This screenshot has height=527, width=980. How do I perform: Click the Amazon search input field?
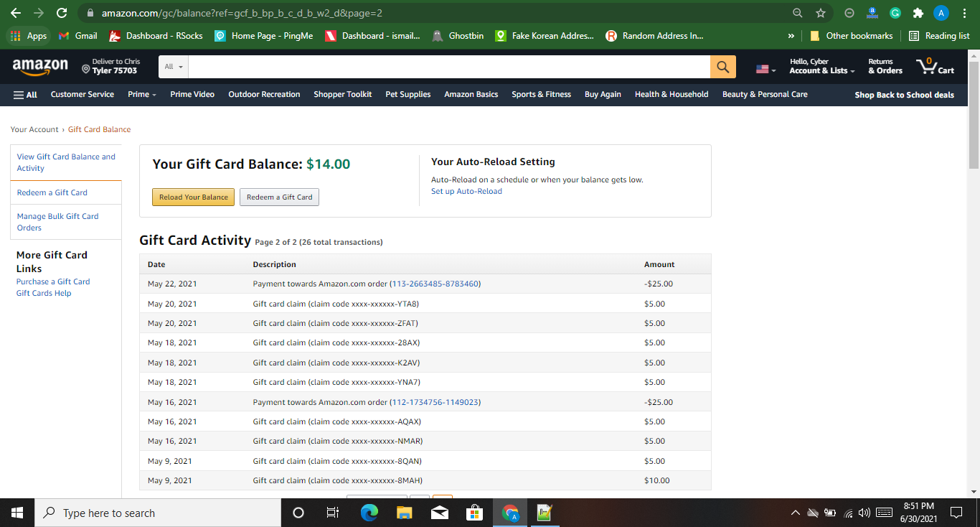pos(450,67)
